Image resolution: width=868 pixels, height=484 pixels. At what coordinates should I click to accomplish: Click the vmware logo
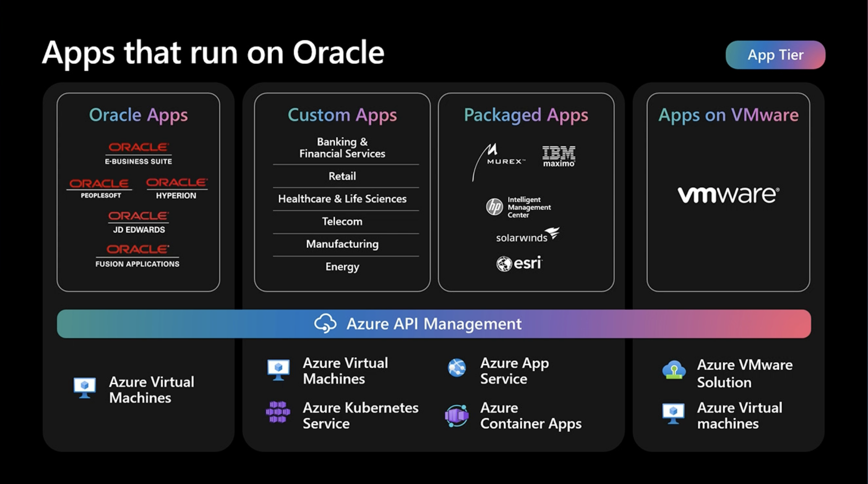(x=728, y=195)
